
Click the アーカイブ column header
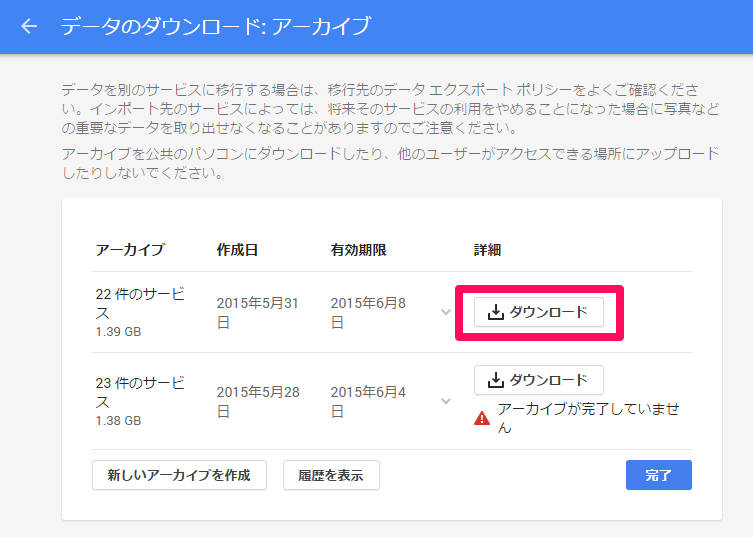point(130,250)
